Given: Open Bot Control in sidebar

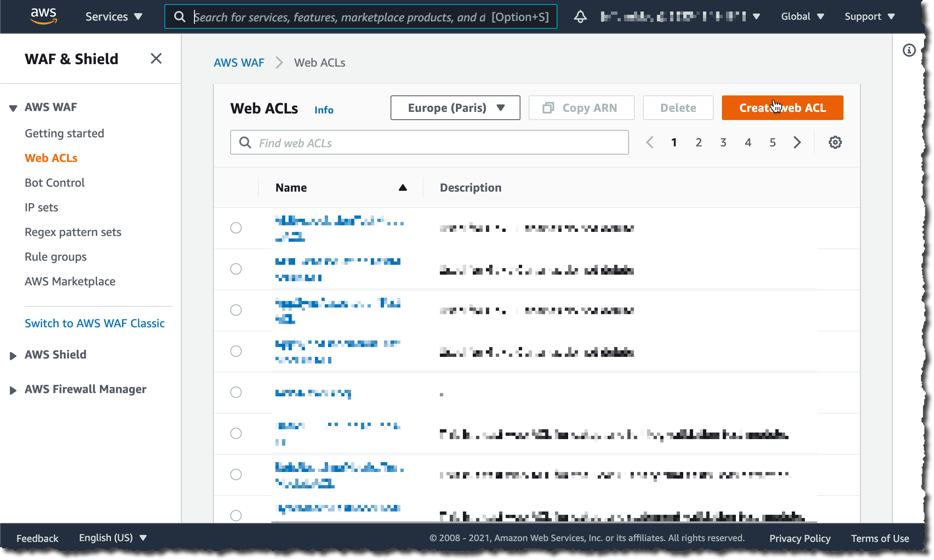Looking at the screenshot, I should [x=55, y=183].
